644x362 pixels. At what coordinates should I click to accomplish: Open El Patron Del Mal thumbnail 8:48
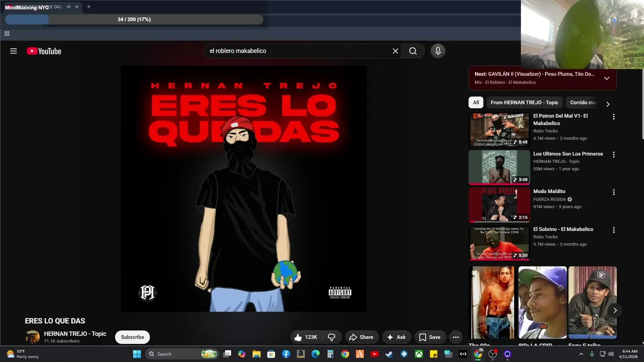tap(499, 130)
